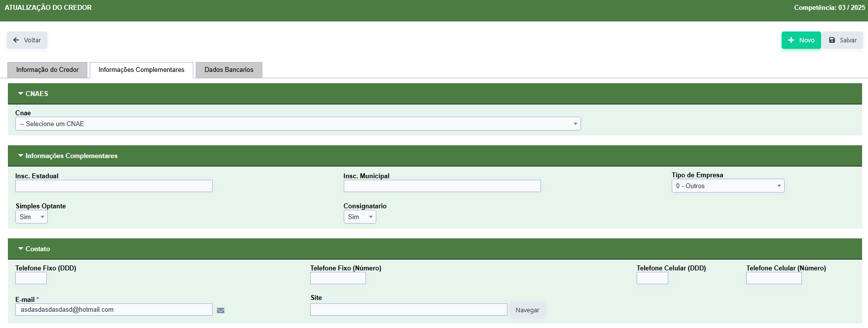868x328 pixels.
Task: Collapse the Contato section header
Action: 434,249
